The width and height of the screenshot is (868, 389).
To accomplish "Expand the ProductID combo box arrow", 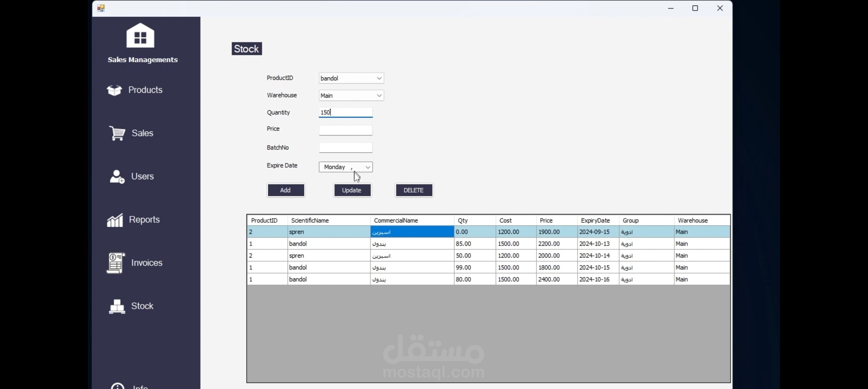I will 379,78.
